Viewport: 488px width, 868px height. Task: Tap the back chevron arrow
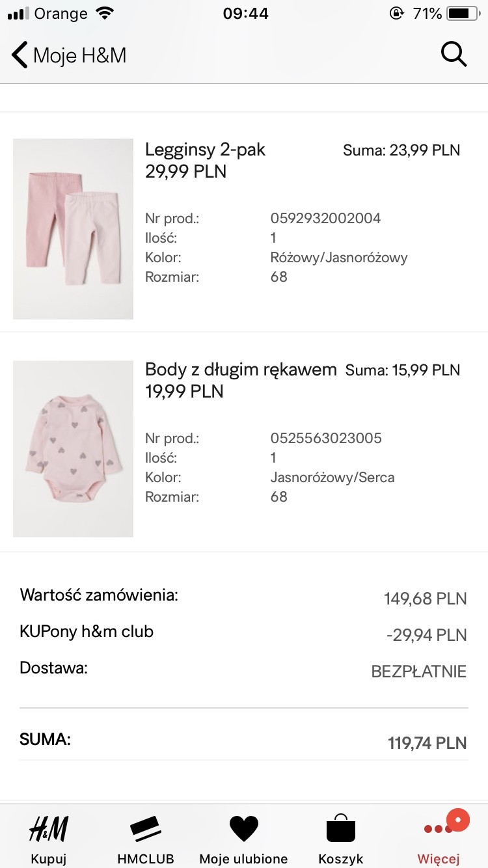point(20,55)
